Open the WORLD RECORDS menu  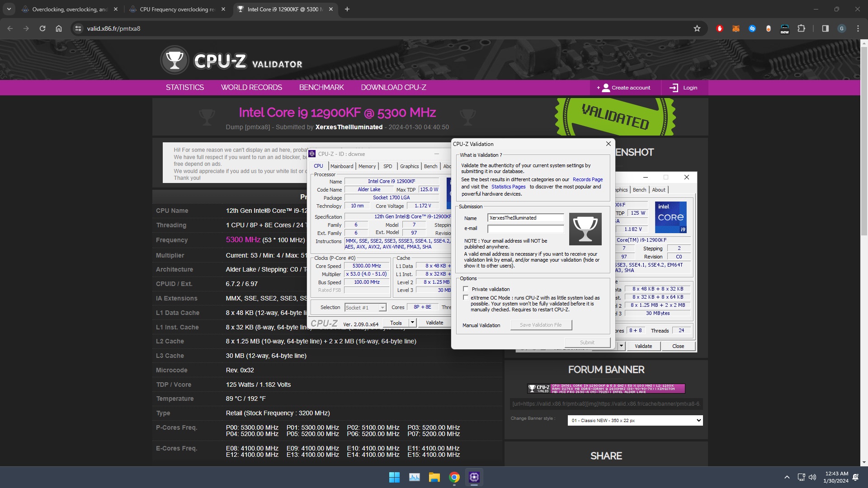[251, 88]
